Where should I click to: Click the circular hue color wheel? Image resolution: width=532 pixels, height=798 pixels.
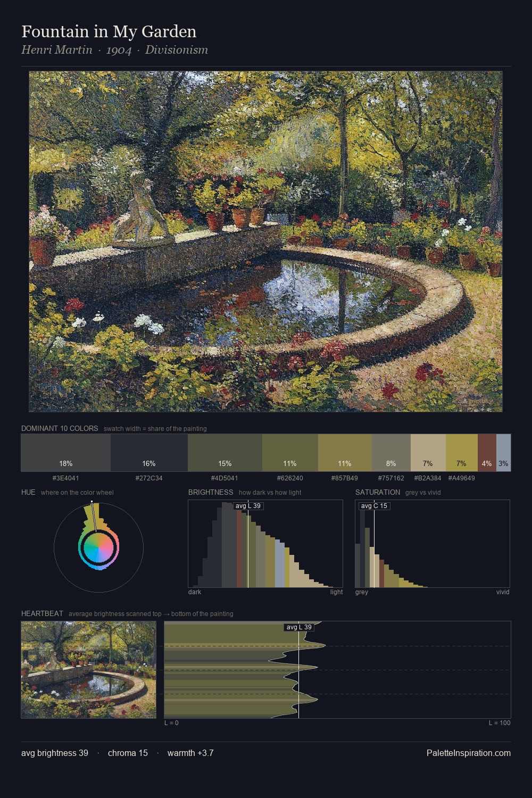click(x=98, y=547)
